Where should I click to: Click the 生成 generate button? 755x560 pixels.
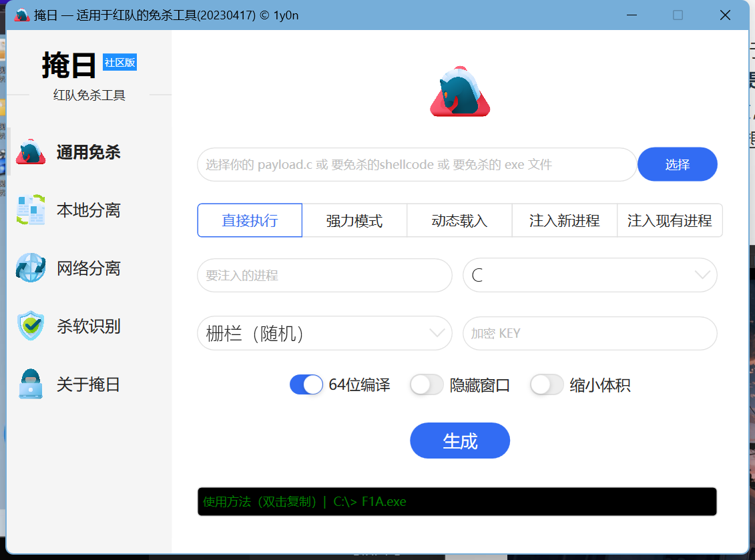tap(460, 441)
